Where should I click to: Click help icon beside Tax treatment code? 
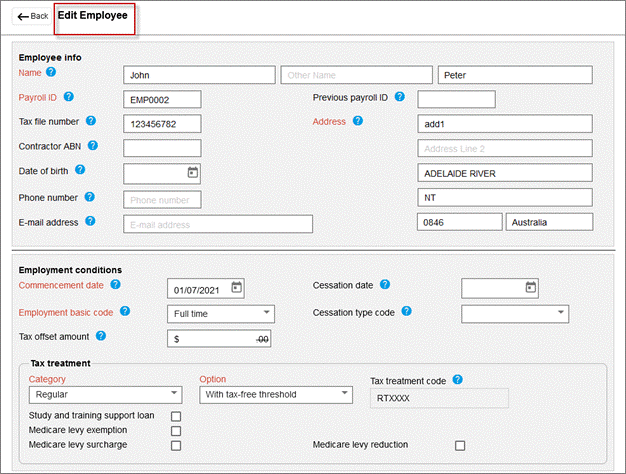[457, 380]
